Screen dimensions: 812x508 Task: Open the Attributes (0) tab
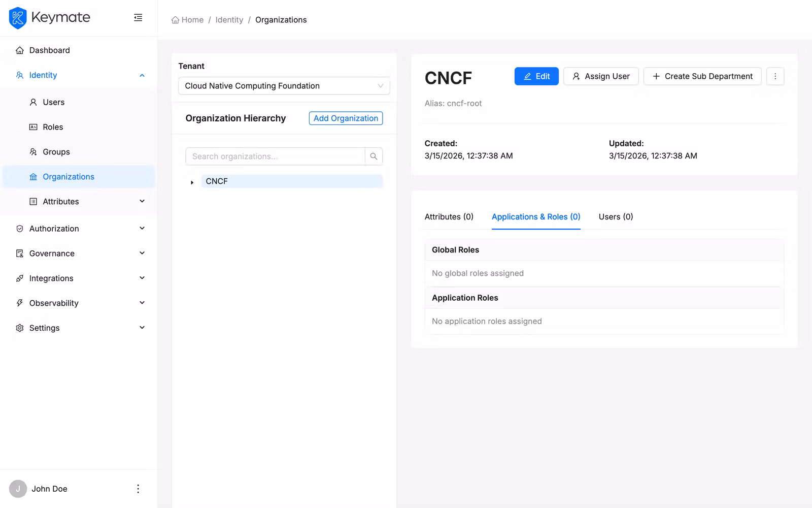[x=449, y=217]
